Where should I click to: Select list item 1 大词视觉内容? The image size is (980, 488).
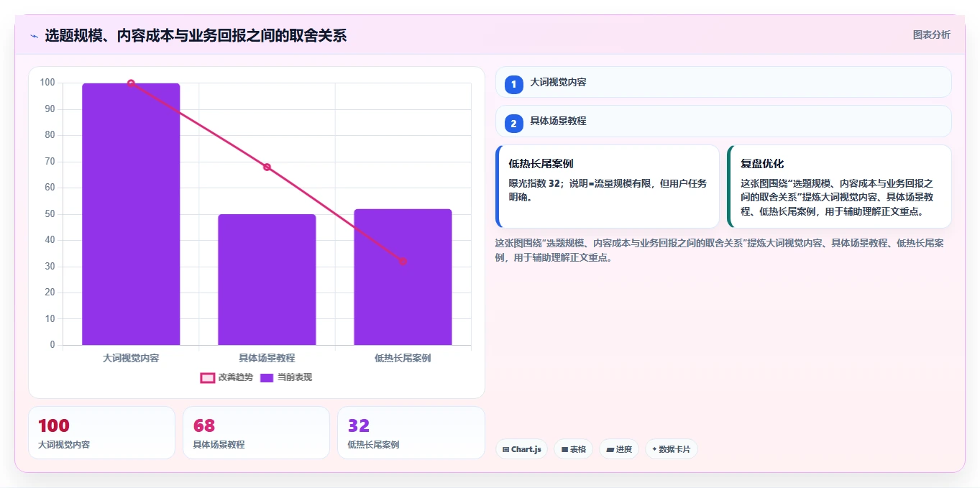coord(723,83)
